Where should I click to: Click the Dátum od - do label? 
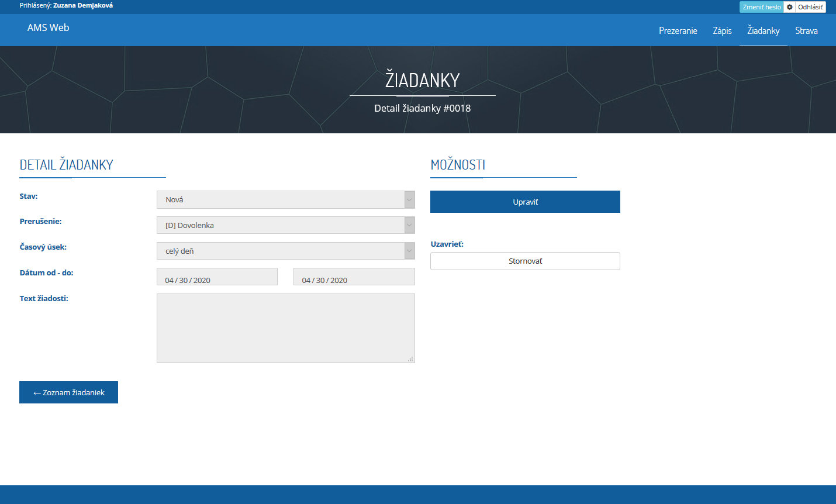pyautogui.click(x=46, y=272)
